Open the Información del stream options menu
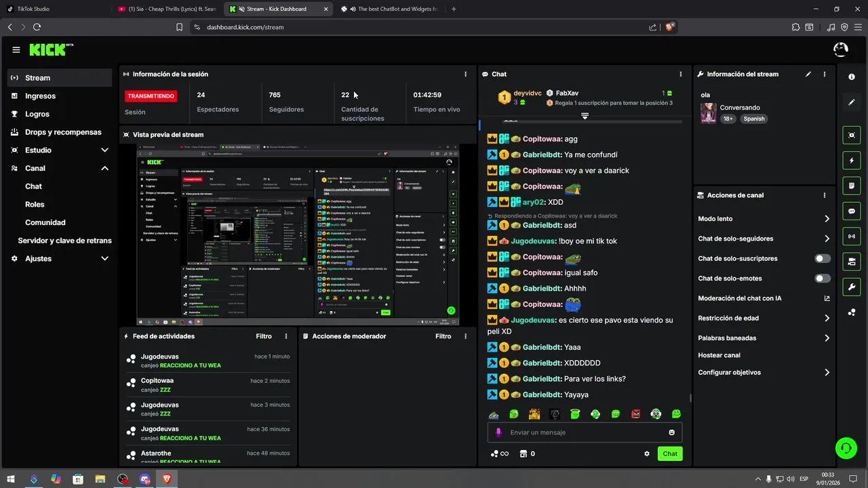Image resolution: width=868 pixels, height=488 pixels. [x=825, y=74]
